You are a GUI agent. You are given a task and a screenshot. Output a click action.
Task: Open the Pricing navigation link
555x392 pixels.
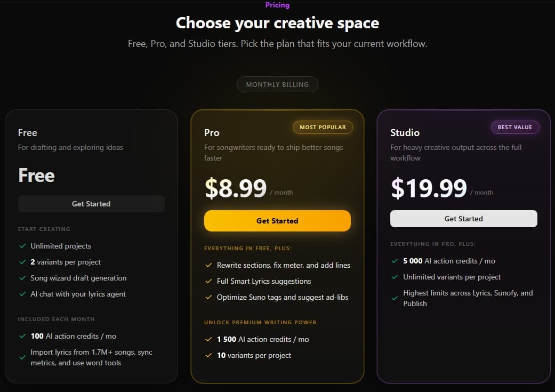277,5
